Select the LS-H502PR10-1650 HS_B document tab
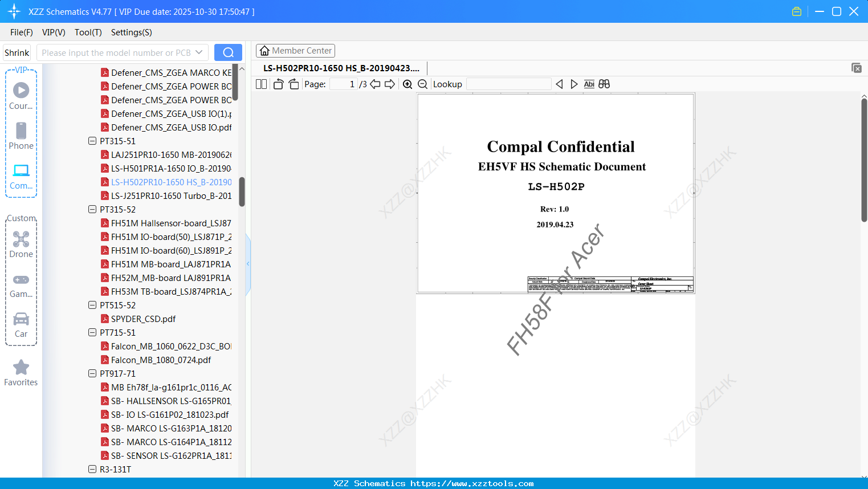This screenshot has width=868, height=489. [x=341, y=68]
